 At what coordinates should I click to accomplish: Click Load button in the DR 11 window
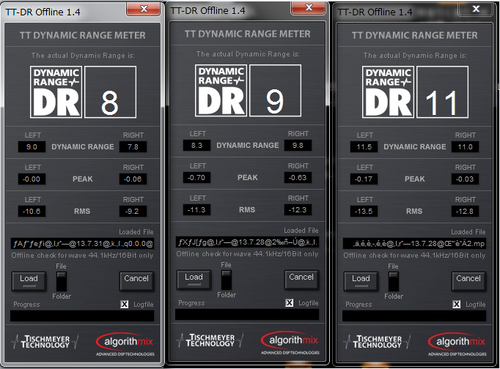pyautogui.click(x=361, y=281)
